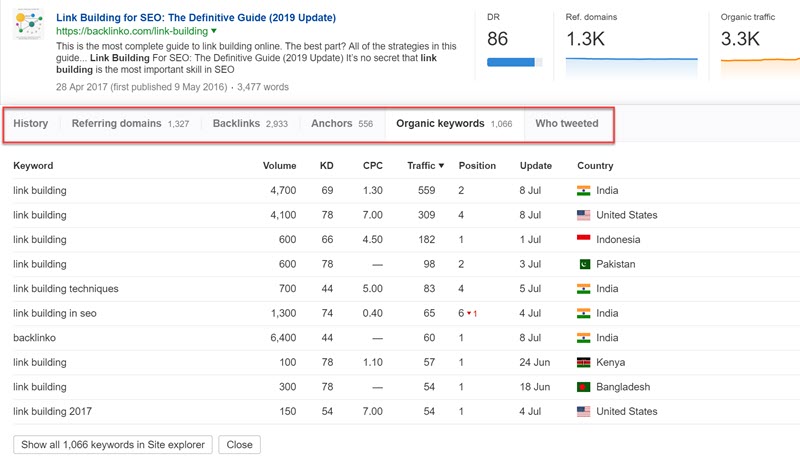Sort by the Volume column header
Viewport: 800px width, 459px height.
coord(279,166)
